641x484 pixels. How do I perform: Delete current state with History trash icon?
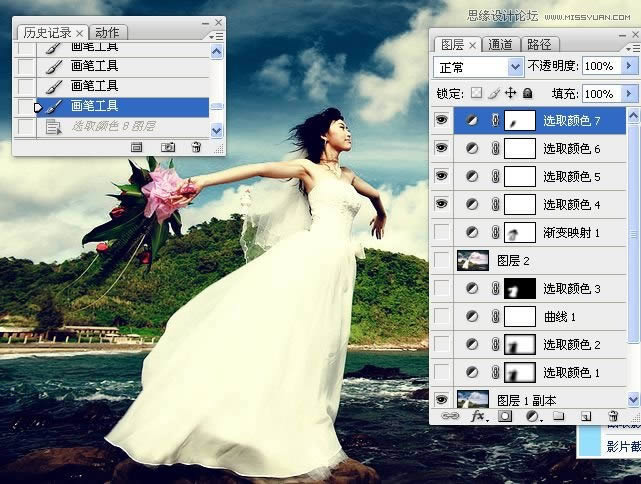point(196,146)
